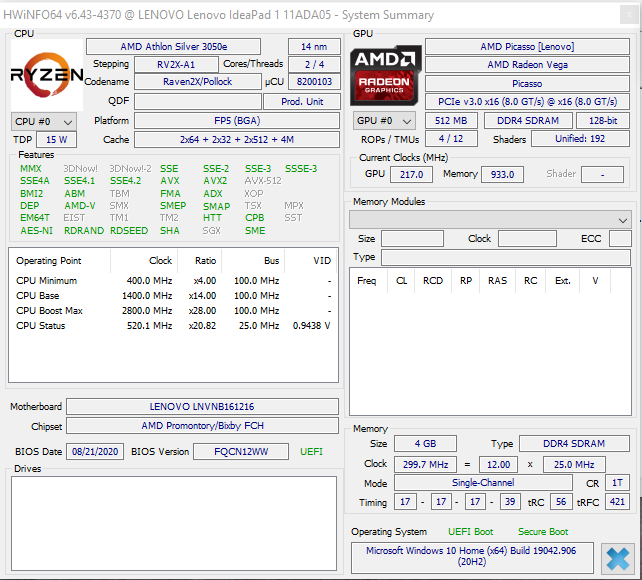Open the CPU #0 selector dropdown
Image resolution: width=642 pixels, height=580 pixels.
coord(43,122)
